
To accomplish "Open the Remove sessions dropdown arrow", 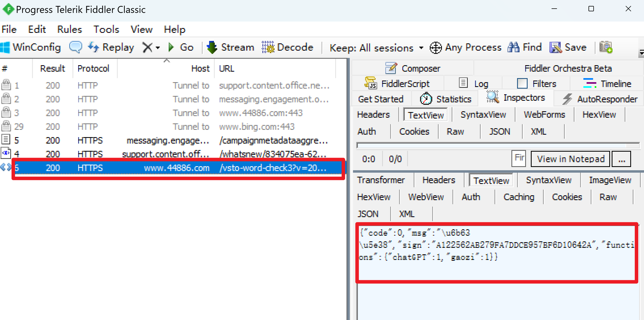I will coord(158,48).
